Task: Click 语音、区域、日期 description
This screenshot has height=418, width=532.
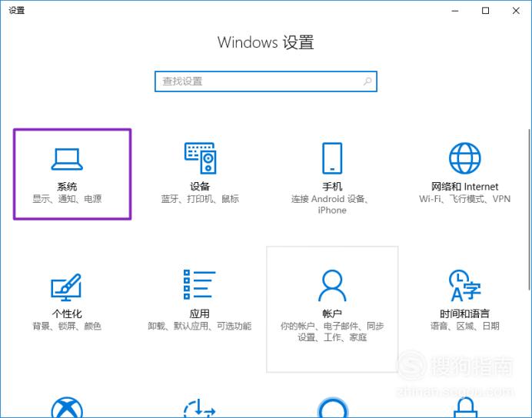Action: coord(465,326)
